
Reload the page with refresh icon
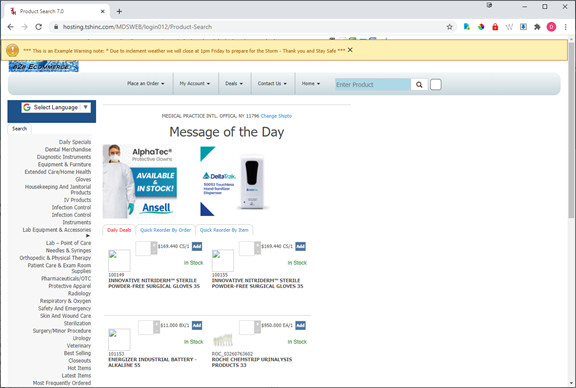pos(38,27)
